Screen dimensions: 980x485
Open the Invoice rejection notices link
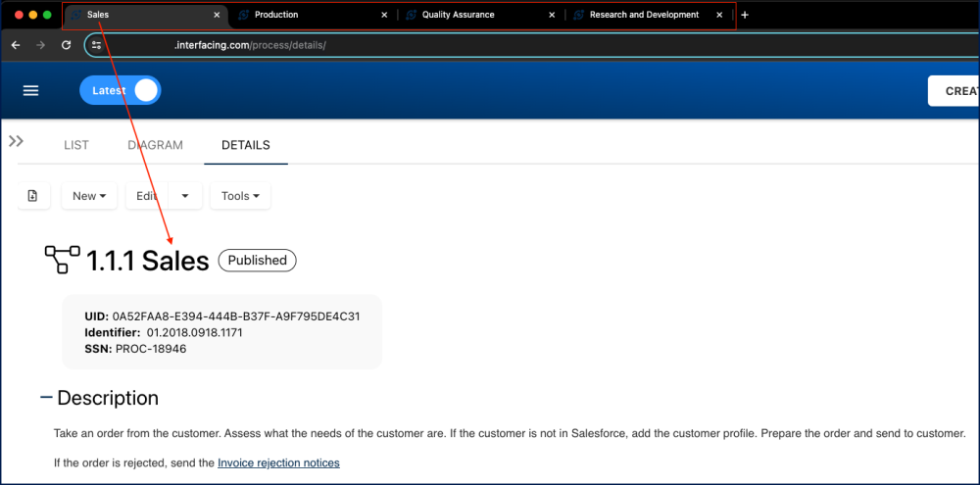pyautogui.click(x=278, y=462)
